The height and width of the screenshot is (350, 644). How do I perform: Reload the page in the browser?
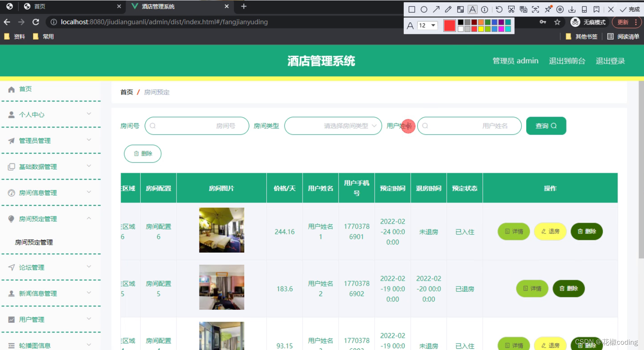pyautogui.click(x=36, y=22)
